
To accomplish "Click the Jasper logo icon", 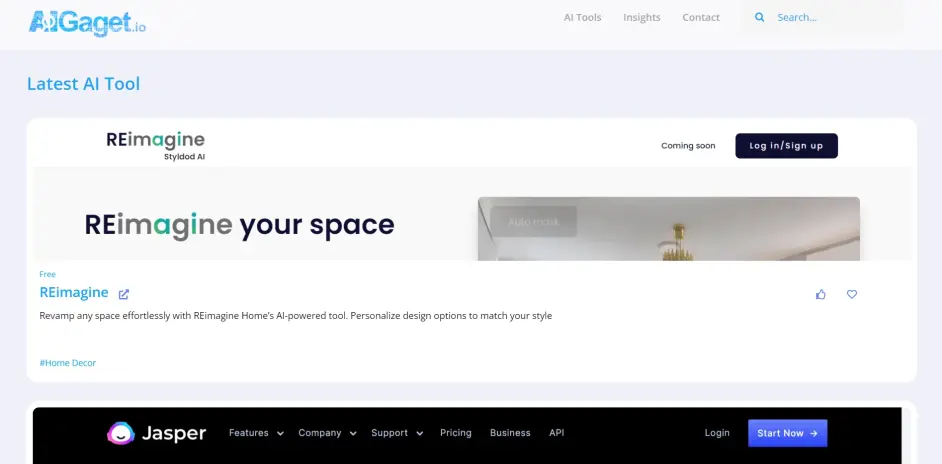I will click(121, 433).
